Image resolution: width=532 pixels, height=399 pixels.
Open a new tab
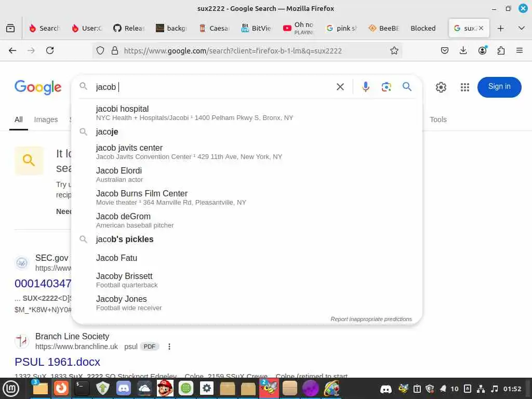click(x=500, y=28)
